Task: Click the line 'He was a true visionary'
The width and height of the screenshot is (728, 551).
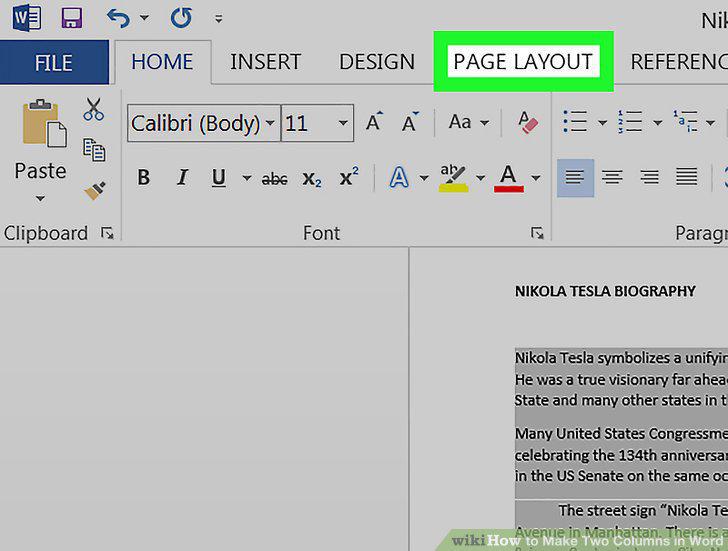Action: coord(621,379)
